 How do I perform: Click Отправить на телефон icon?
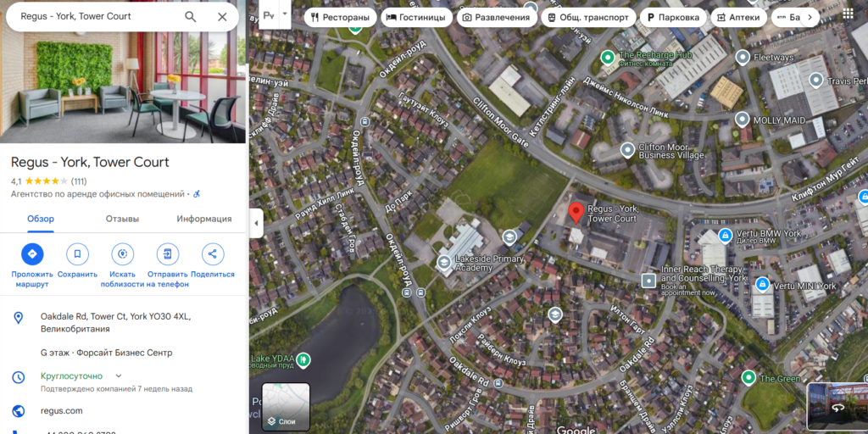pos(168,254)
